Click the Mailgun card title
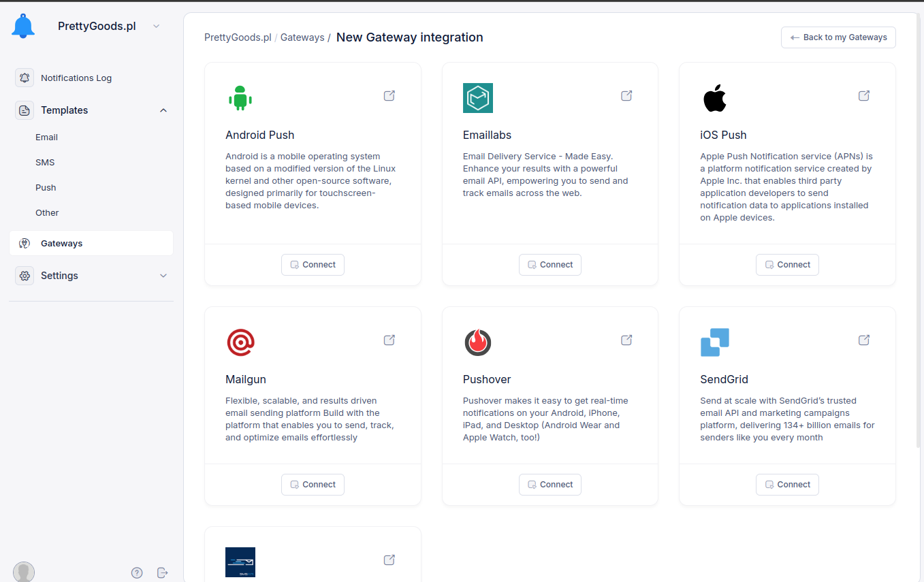Image resolution: width=924 pixels, height=582 pixels. click(246, 379)
